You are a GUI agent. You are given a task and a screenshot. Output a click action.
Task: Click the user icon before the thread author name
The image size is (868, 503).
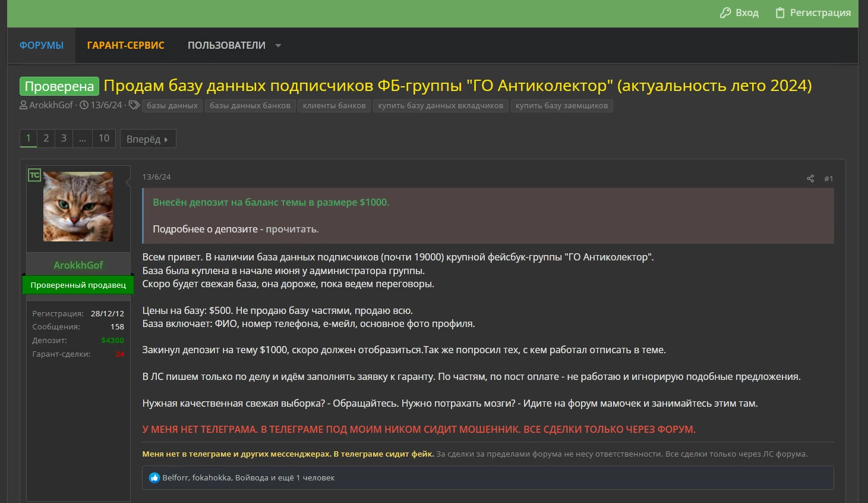coord(24,105)
